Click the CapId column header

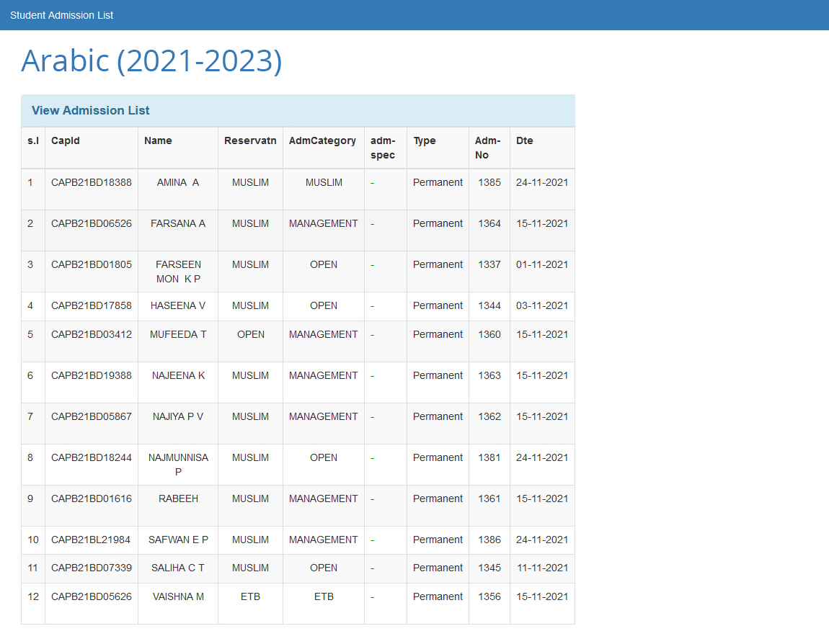click(x=66, y=140)
